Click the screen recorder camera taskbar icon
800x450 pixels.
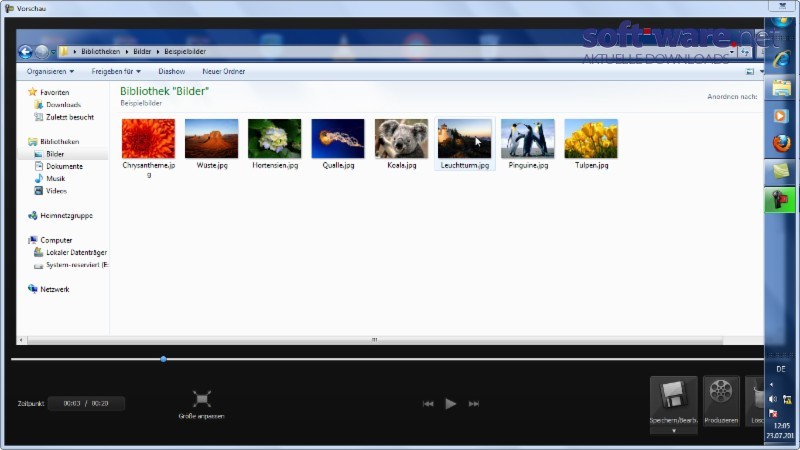780,199
